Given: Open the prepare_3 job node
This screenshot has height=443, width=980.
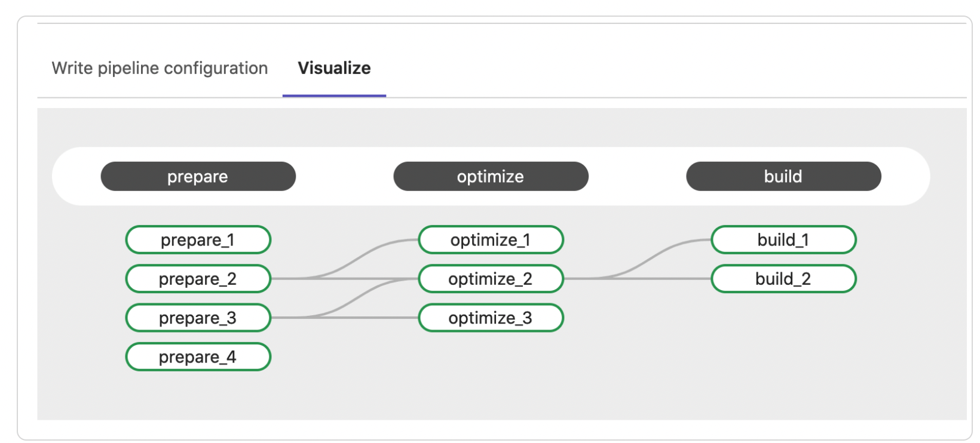Looking at the screenshot, I should point(198,318).
